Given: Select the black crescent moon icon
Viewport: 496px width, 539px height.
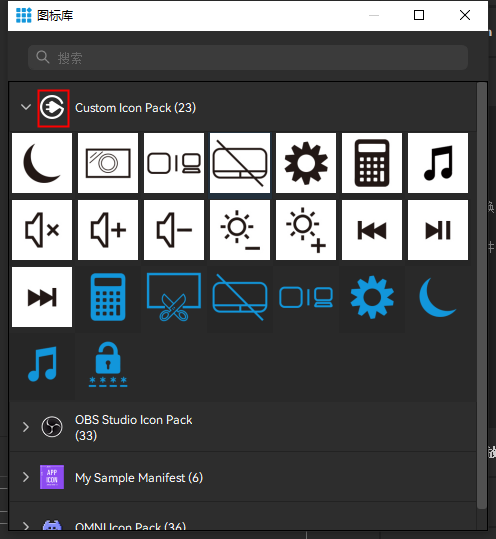Looking at the screenshot, I should tap(42, 163).
